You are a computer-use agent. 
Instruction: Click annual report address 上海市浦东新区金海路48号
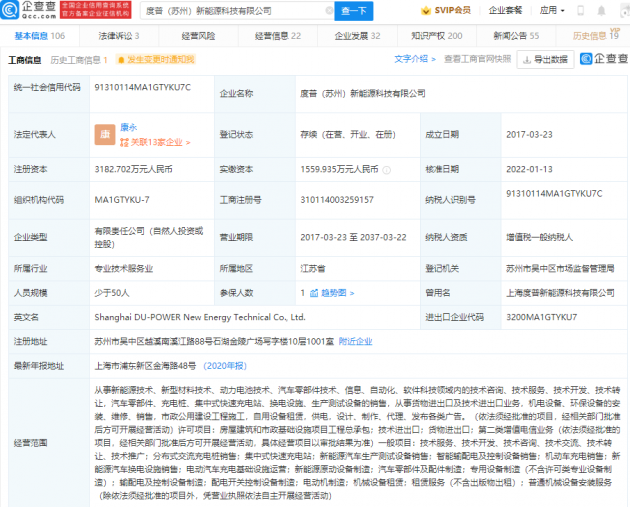(145, 366)
